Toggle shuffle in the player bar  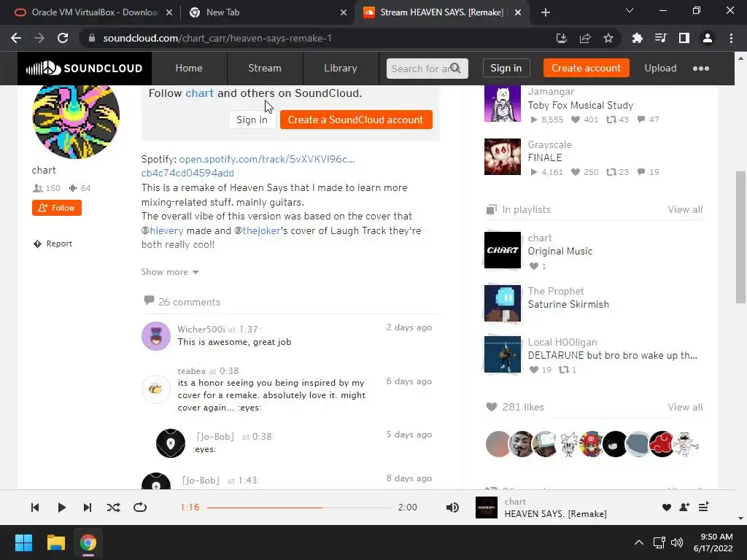coord(113,507)
